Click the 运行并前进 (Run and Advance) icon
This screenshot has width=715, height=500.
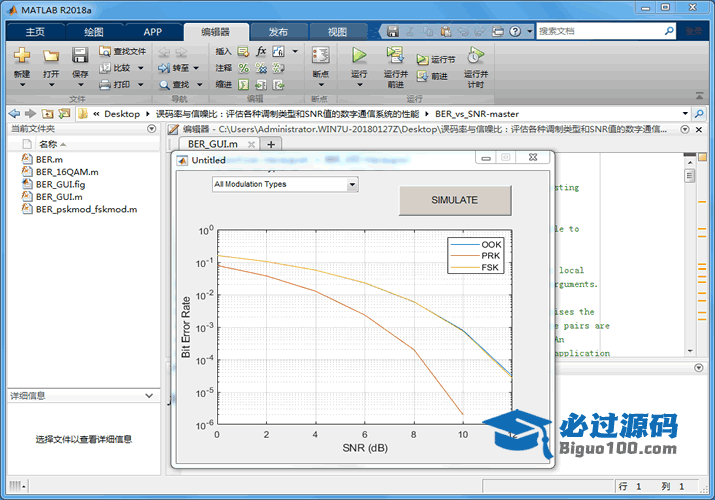tap(395, 55)
